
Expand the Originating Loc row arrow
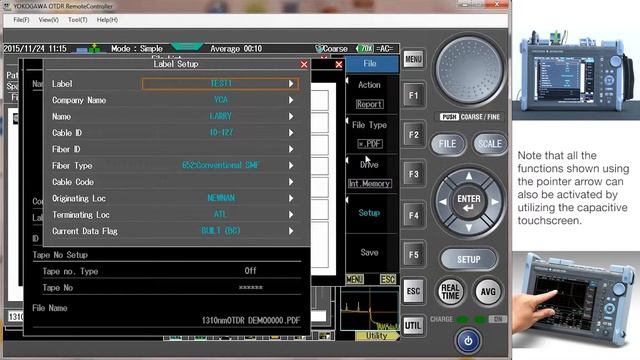(291, 198)
